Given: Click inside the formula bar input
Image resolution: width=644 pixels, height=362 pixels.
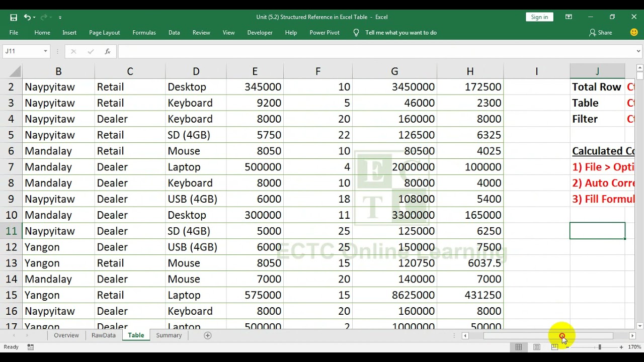Looking at the screenshot, I should 376,51.
